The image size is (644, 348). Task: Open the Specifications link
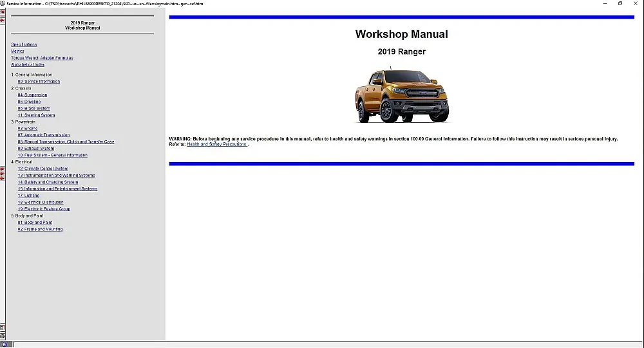click(x=24, y=44)
